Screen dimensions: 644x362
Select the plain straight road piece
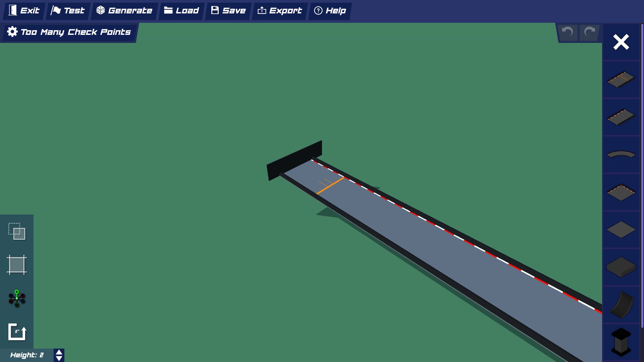[621, 117]
